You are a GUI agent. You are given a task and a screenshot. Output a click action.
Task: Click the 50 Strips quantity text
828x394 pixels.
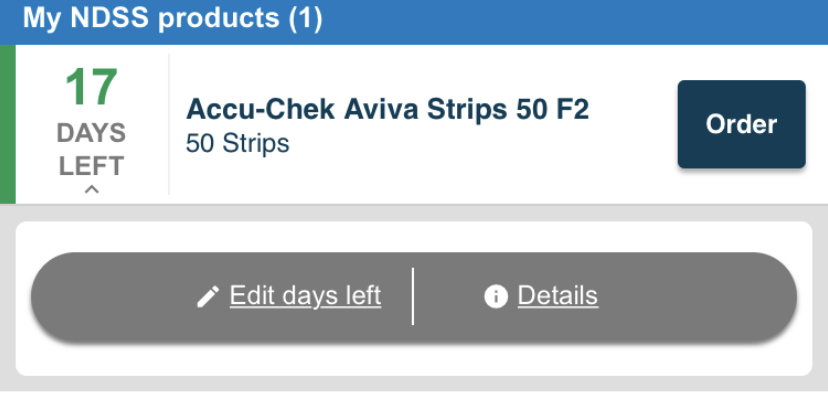point(238,143)
